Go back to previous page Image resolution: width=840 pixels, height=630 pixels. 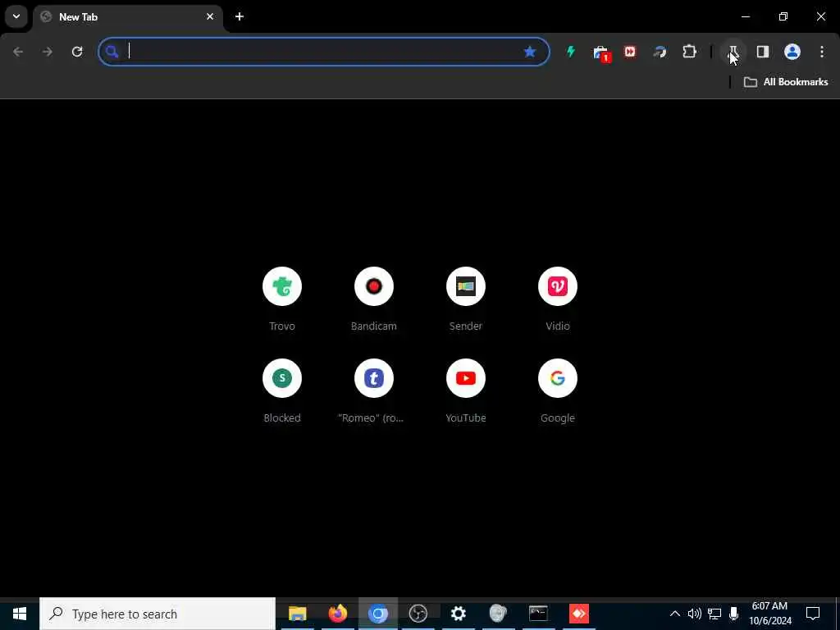point(18,52)
